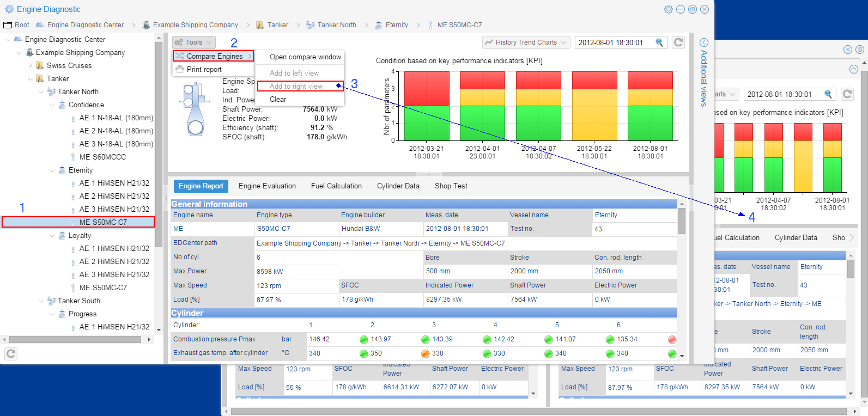Collapse the Additional views side panel arrow
868x416 pixels.
pos(703,42)
